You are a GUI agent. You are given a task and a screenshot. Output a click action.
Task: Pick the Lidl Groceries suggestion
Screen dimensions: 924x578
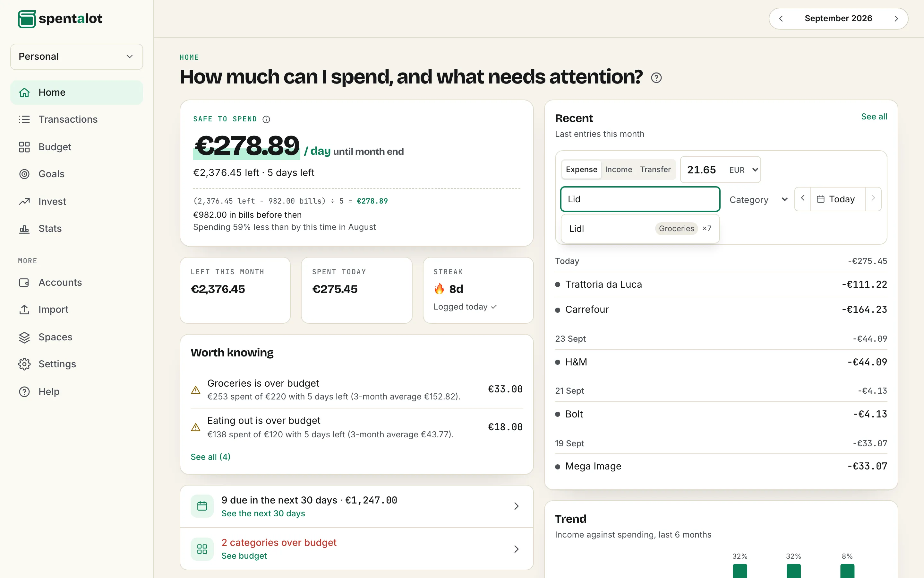click(x=640, y=229)
